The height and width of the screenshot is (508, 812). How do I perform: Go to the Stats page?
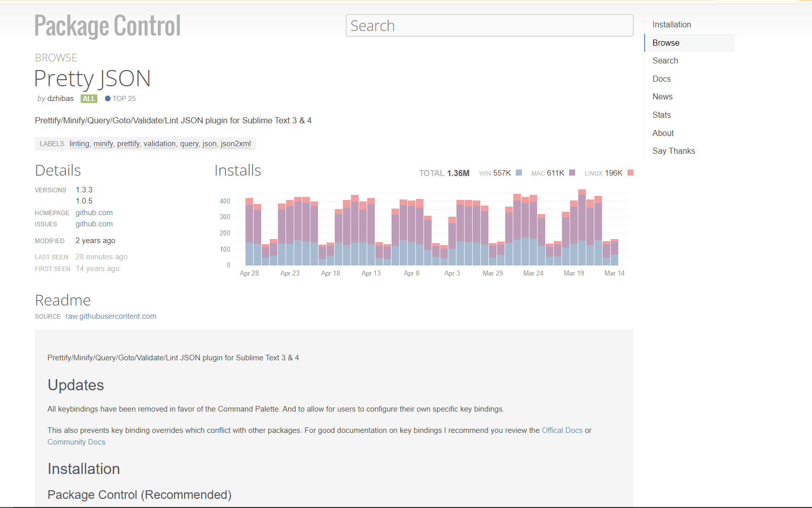point(661,115)
